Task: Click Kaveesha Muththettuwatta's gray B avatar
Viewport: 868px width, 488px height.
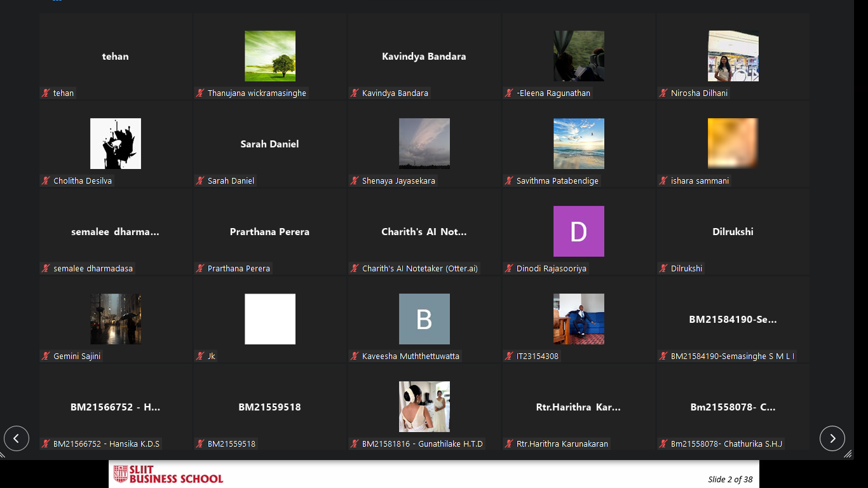Action: click(x=424, y=319)
